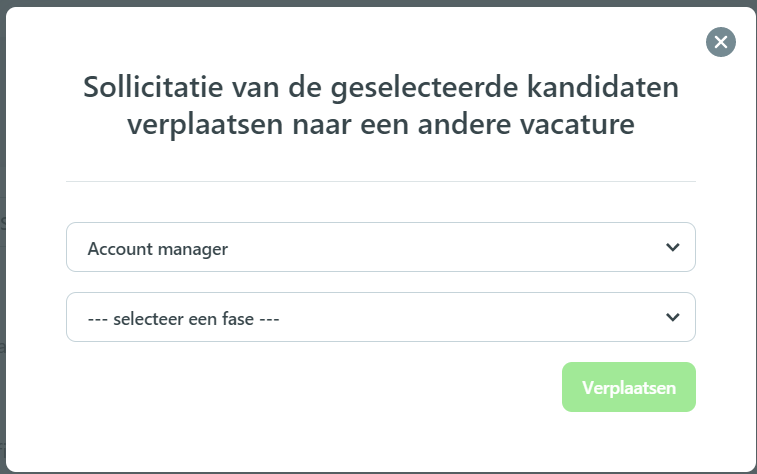Click the dialog heading 'Sollicitatie van de geselecteerde kandidaten'
The width and height of the screenshot is (757, 474).
pyautogui.click(x=380, y=87)
